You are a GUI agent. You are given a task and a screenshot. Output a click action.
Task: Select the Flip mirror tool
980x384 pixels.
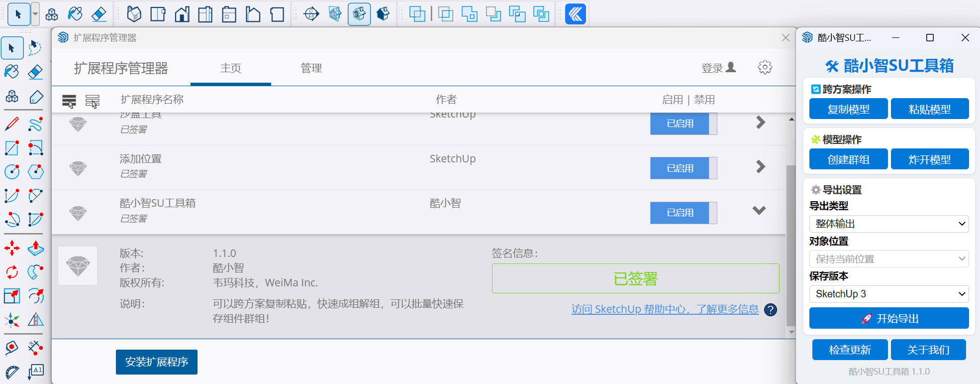point(35,320)
